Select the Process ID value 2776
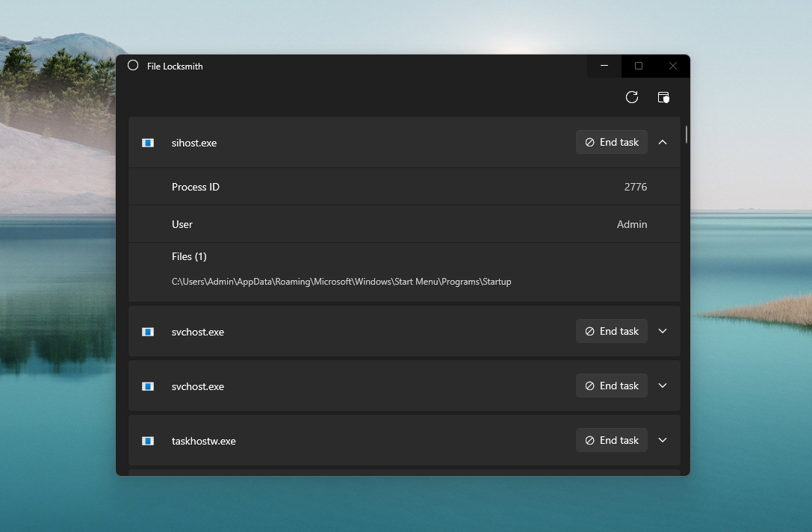Screen dimensions: 812x532 635,187
